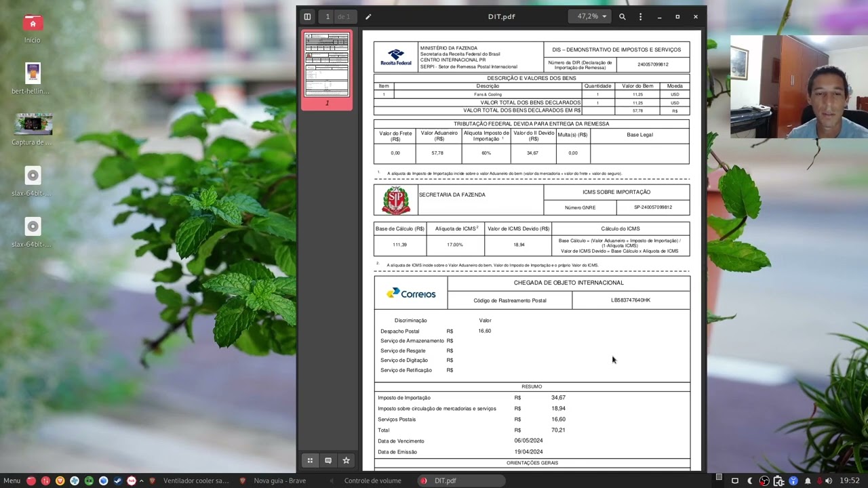Open the power manager battery tray icon
Screen dimensions: 868x488
tap(778, 481)
